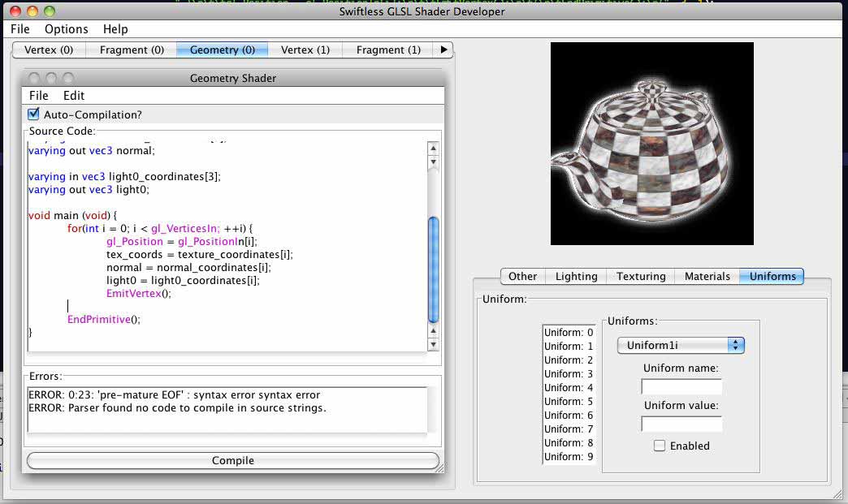Open the Uniform1i type dropdown
Viewport: 848px width, 504px height.
[681, 345]
